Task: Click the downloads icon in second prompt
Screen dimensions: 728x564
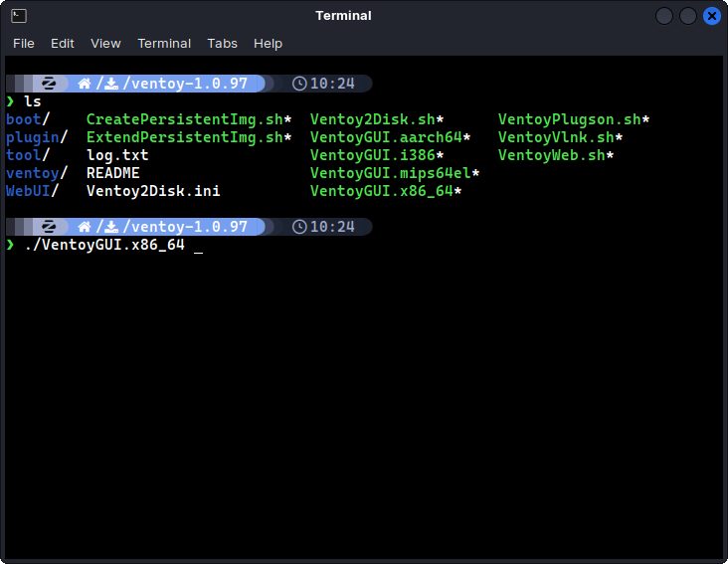Action: [111, 227]
